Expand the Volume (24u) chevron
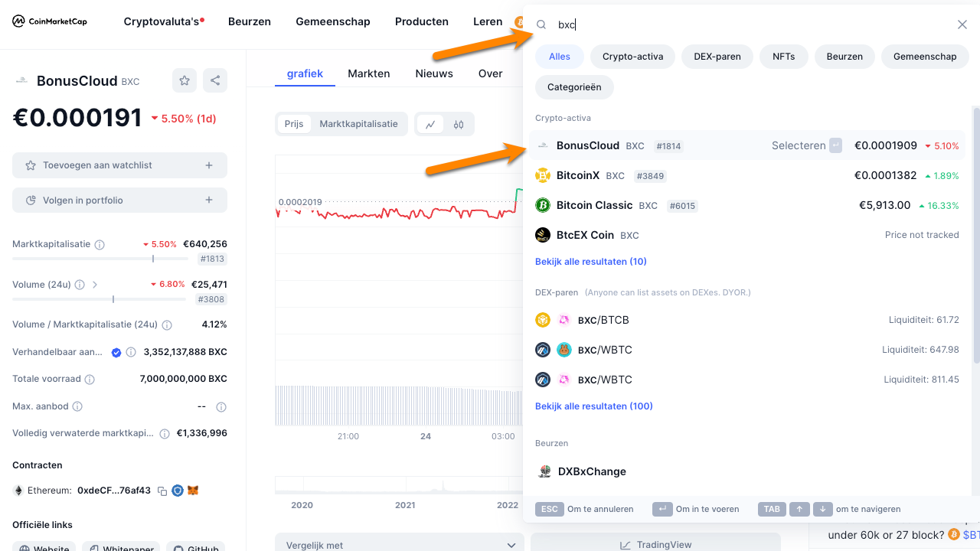This screenshot has height=551, width=980. [95, 285]
